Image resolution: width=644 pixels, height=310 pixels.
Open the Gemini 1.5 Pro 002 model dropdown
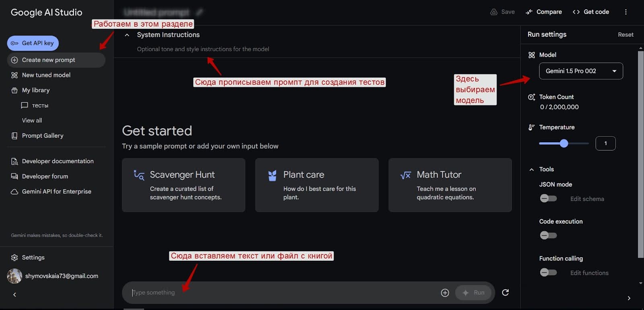pyautogui.click(x=581, y=71)
